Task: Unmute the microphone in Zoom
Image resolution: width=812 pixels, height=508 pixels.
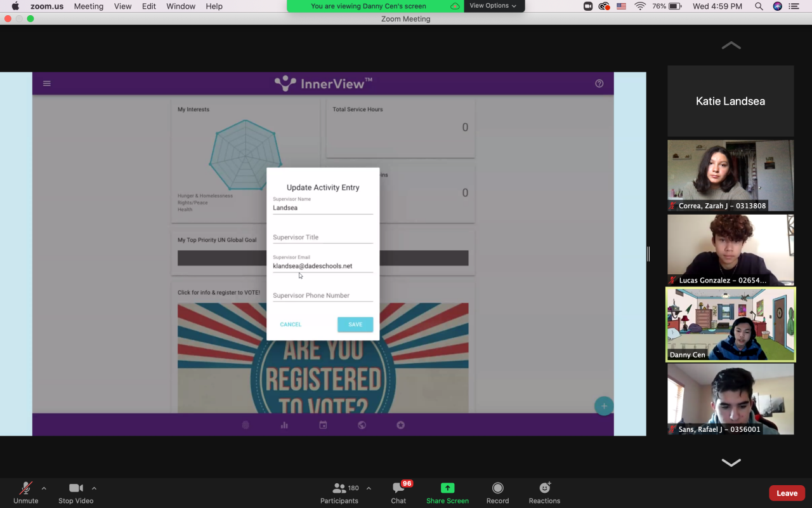Action: point(26,492)
